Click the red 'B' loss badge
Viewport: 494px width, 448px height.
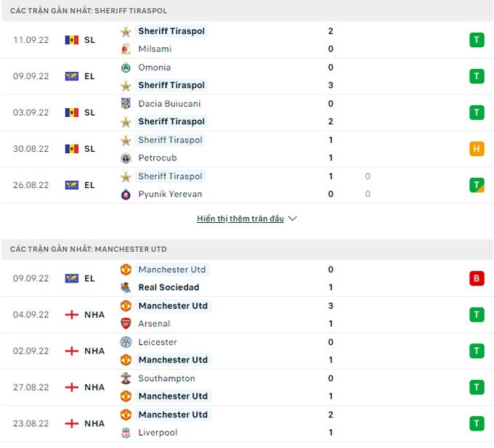477,278
